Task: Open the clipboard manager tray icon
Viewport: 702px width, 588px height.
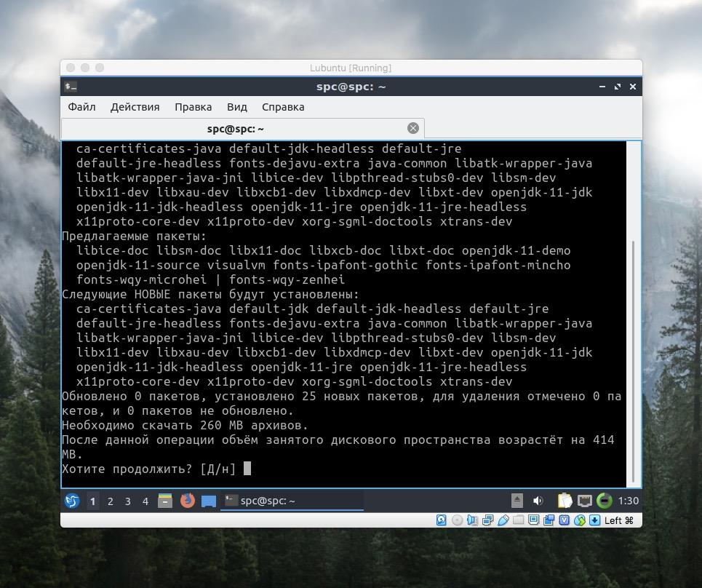Action: 565,501
